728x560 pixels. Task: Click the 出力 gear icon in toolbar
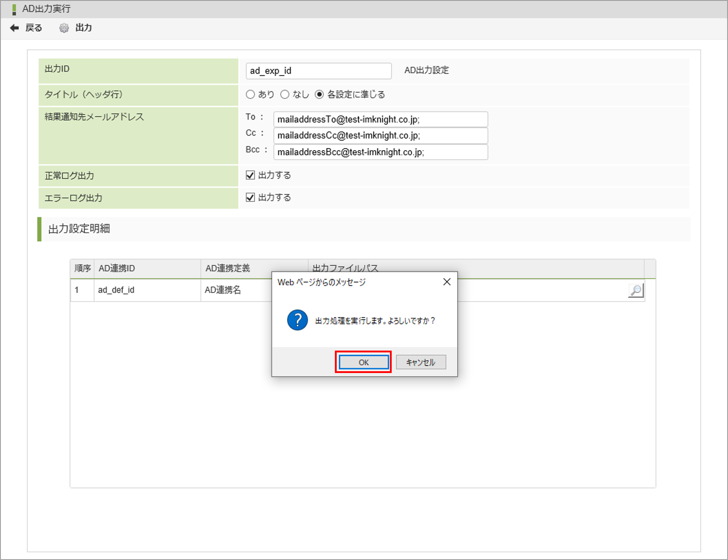point(64,28)
